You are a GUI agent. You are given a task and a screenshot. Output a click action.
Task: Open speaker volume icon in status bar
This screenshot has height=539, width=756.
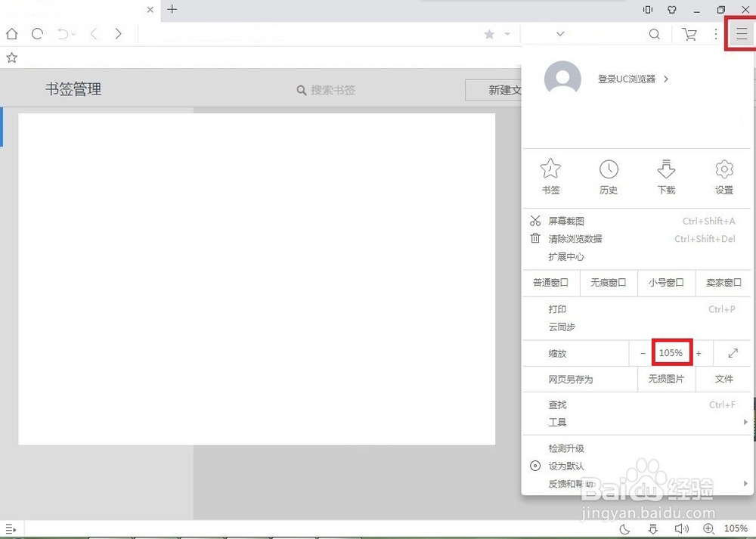point(682,528)
